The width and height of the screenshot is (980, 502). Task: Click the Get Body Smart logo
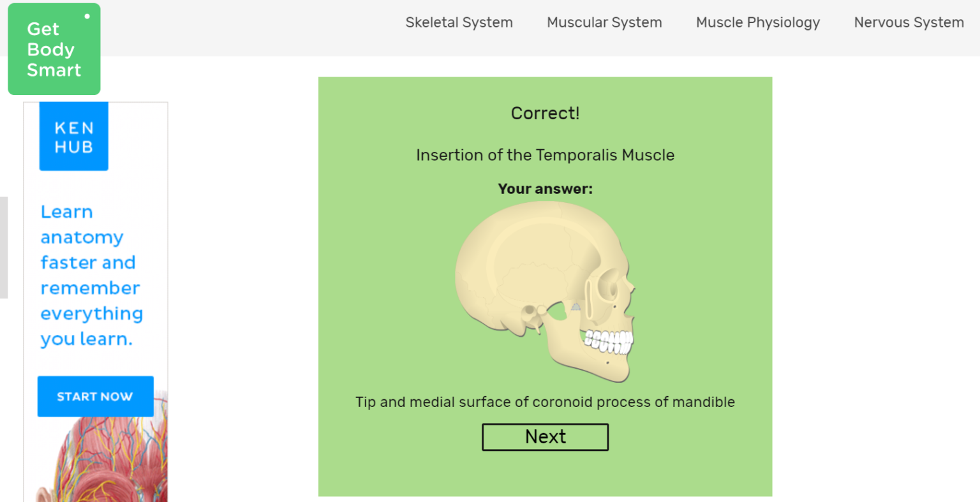pyautogui.click(x=54, y=48)
